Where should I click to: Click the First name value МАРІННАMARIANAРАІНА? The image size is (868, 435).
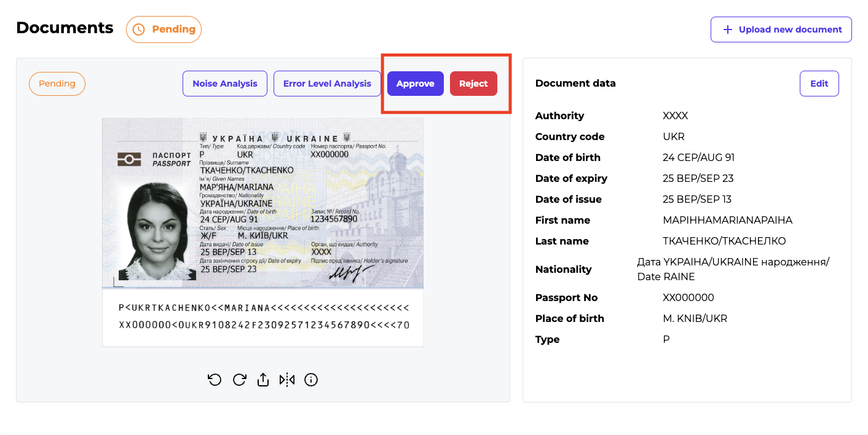(x=727, y=220)
